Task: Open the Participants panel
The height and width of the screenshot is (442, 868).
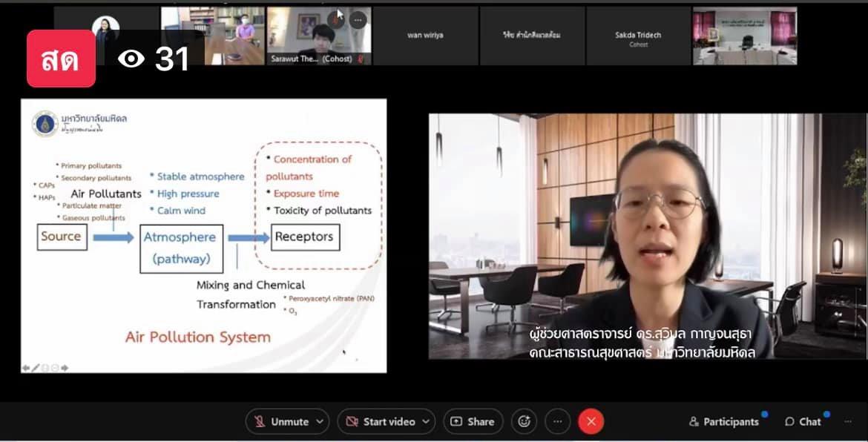Action: click(724, 421)
